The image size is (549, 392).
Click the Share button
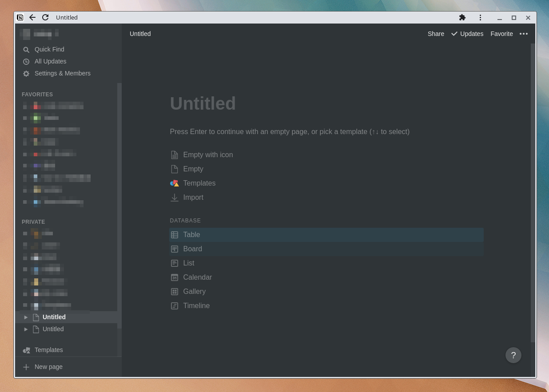(x=436, y=34)
